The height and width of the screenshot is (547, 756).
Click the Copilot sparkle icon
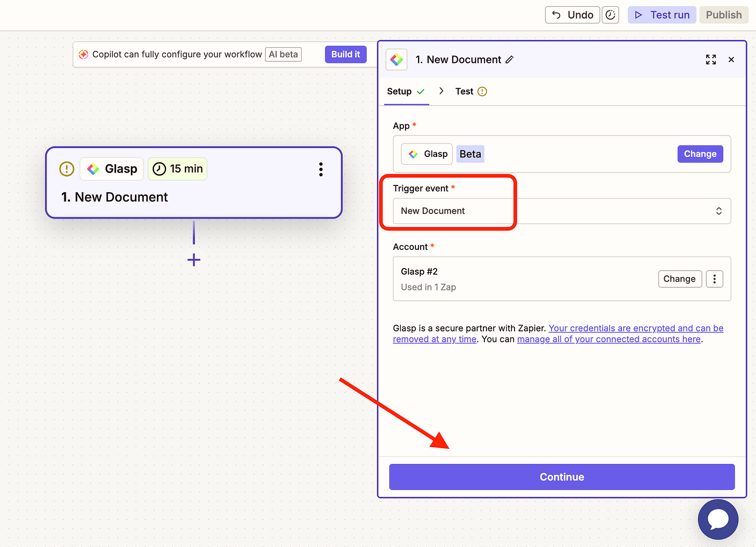[83, 55]
